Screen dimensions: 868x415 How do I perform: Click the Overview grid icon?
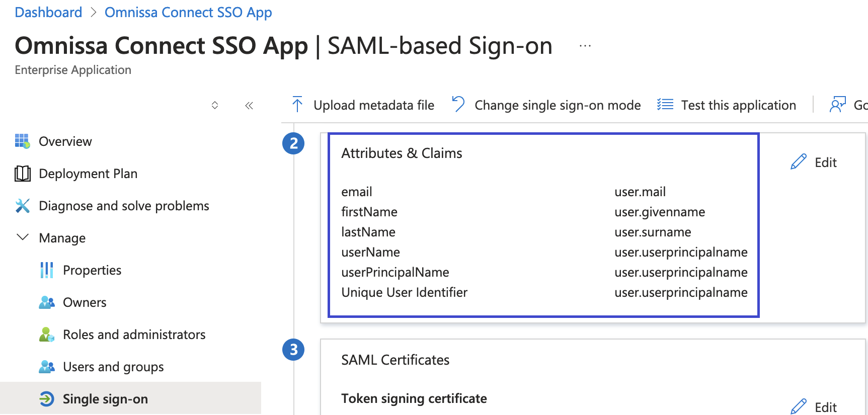pos(22,141)
